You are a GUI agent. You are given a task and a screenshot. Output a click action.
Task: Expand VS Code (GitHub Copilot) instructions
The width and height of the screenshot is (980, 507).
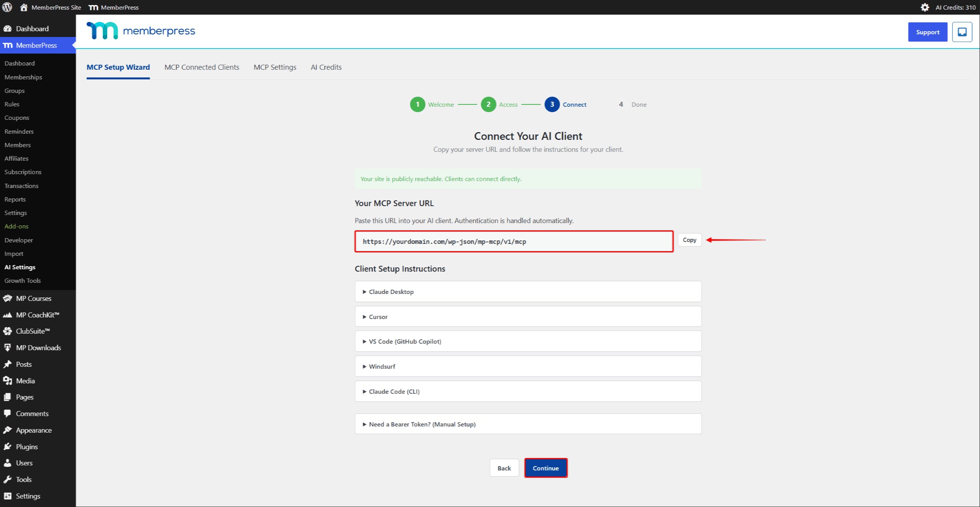528,341
